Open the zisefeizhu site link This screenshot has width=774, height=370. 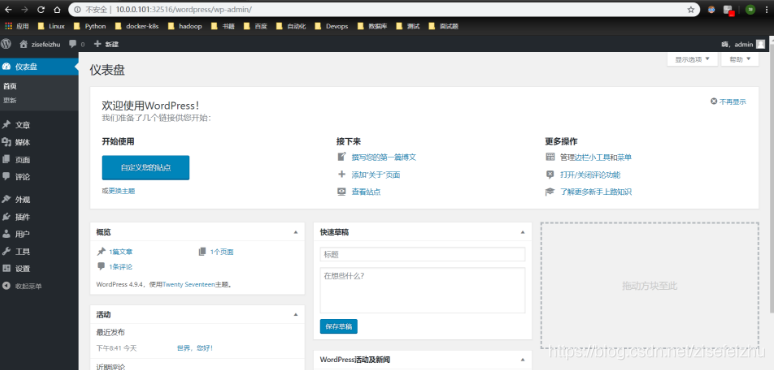(39, 44)
